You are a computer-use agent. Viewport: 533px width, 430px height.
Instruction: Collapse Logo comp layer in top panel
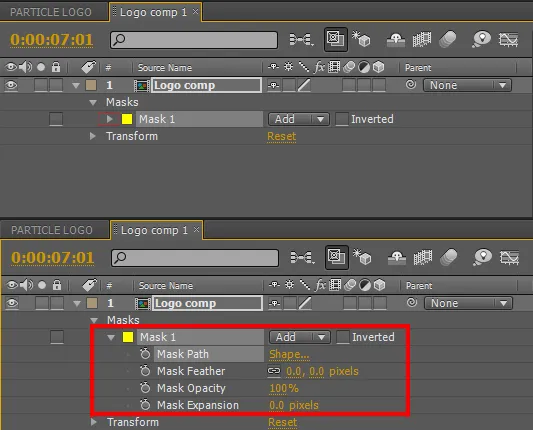point(76,85)
